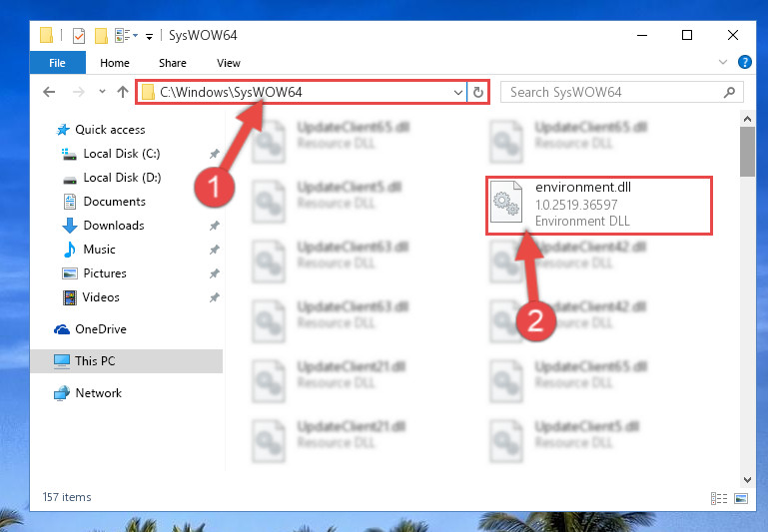Switch to details view layout icon

click(718, 498)
